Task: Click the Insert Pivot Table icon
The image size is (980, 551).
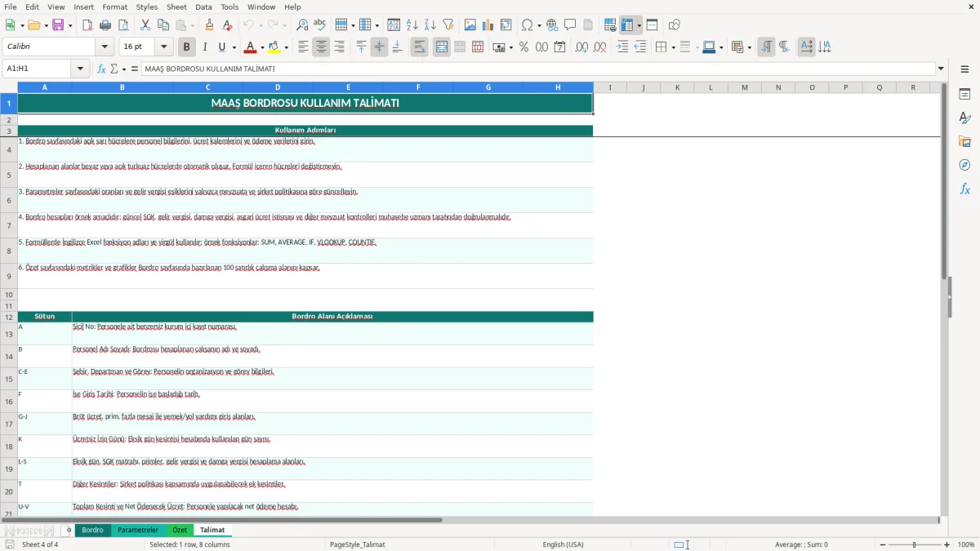Action: (506, 25)
